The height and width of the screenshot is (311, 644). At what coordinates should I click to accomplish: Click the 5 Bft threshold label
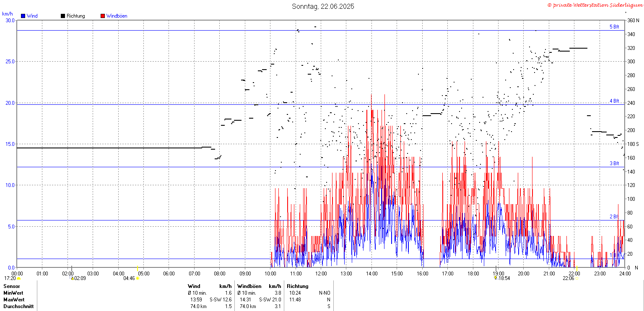click(614, 27)
